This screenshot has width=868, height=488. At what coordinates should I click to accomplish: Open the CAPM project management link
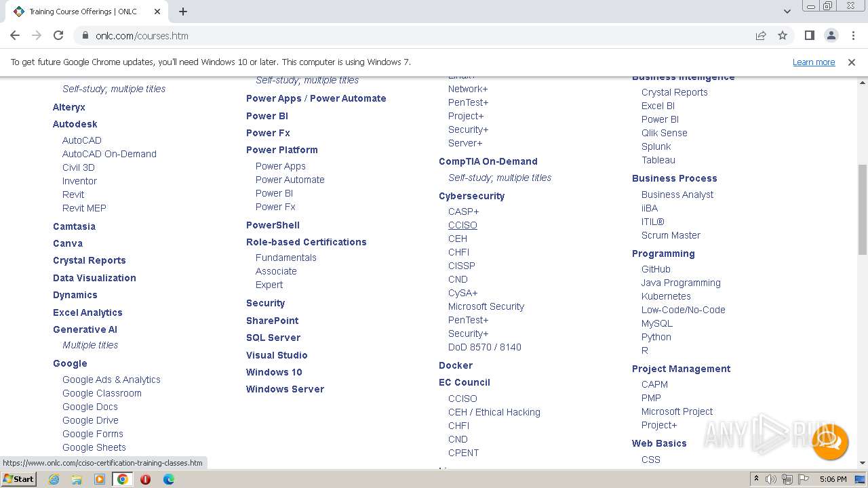tap(655, 384)
